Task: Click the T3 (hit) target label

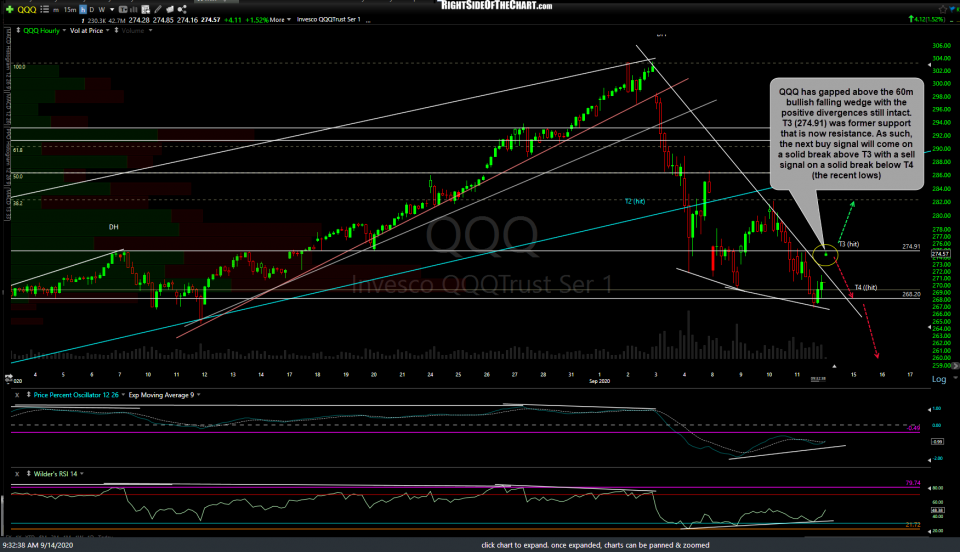Action: [849, 244]
